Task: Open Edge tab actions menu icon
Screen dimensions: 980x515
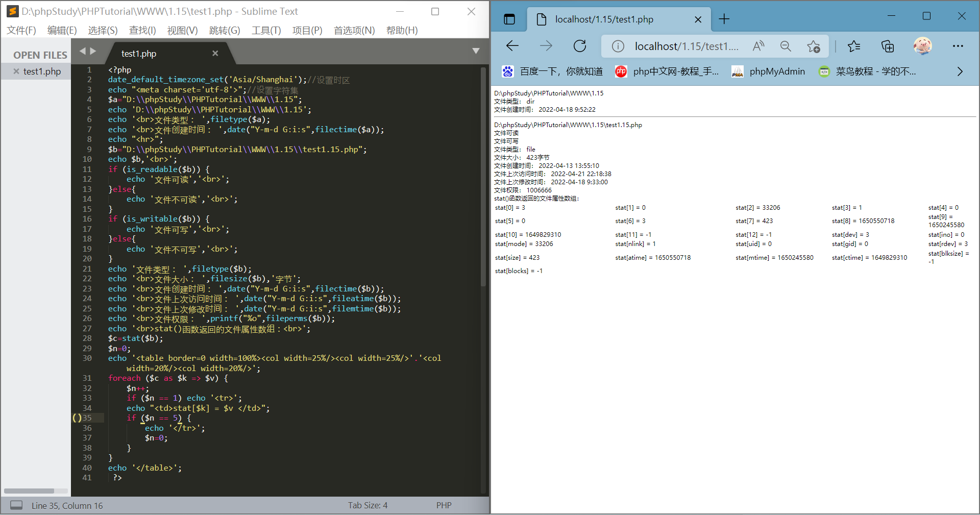Action: (x=509, y=19)
